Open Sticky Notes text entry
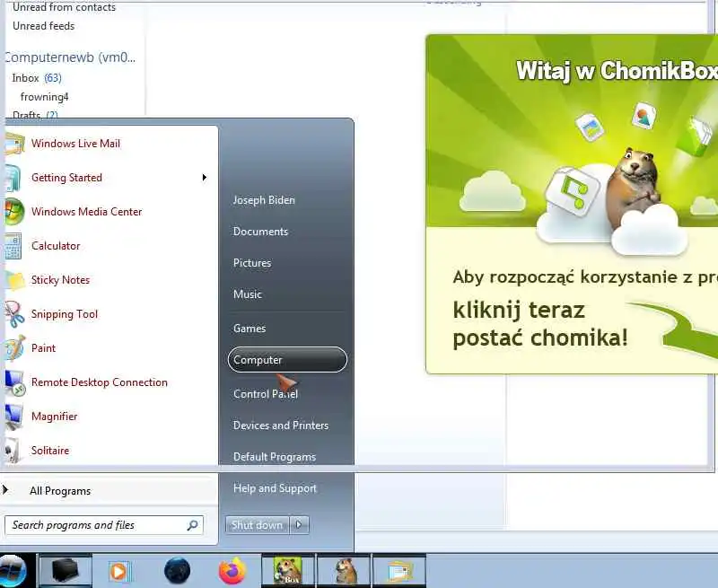The height and width of the screenshot is (588, 718). pos(60,280)
